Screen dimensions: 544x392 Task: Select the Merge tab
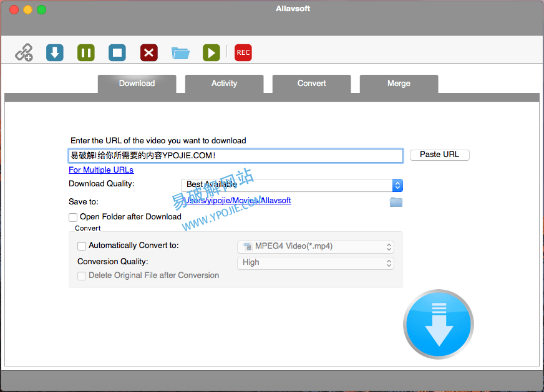[399, 84]
